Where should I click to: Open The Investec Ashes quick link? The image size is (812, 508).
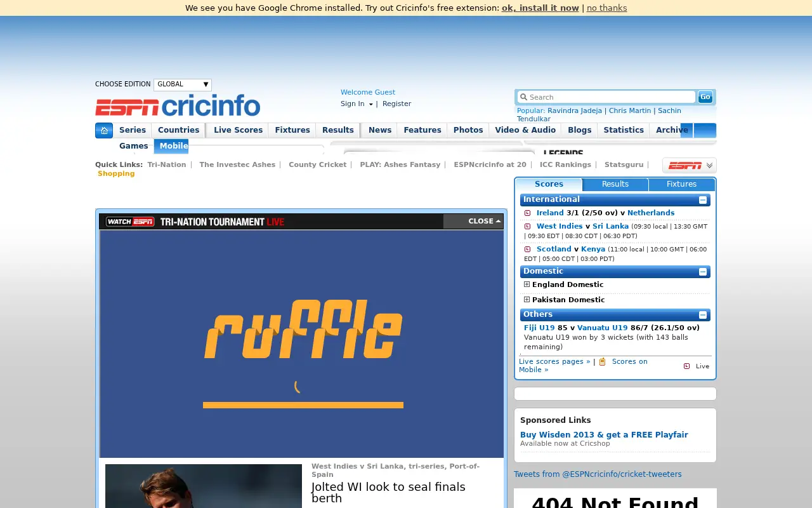click(x=237, y=164)
